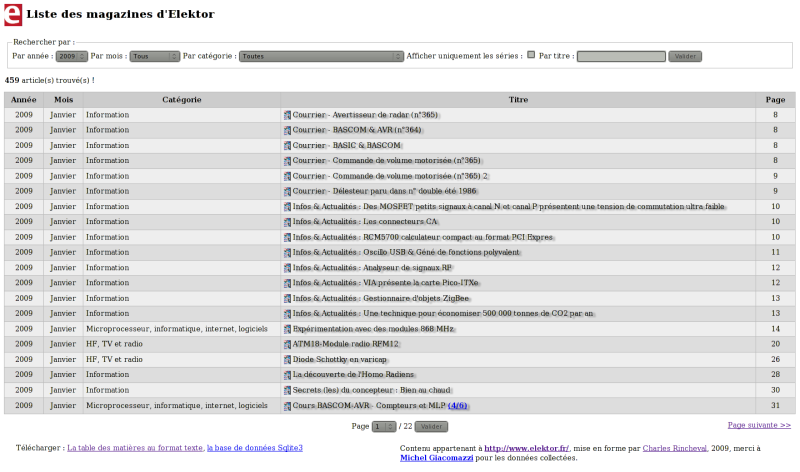Click the 'Catégorie' column header
The height and width of the screenshot is (472, 800).
pos(182,100)
